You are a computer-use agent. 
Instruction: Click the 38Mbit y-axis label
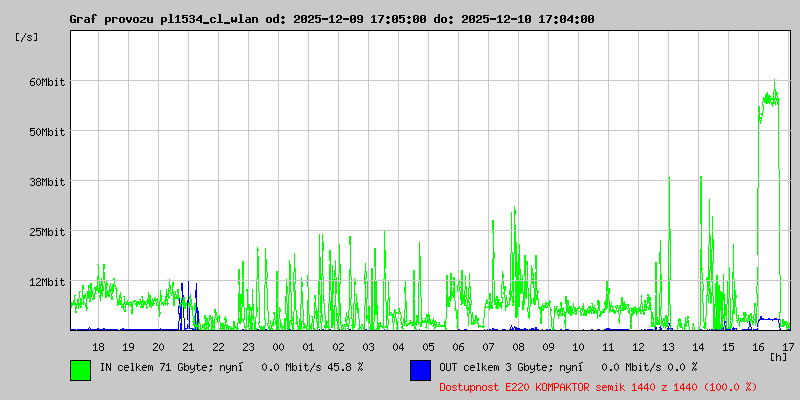click(47, 182)
